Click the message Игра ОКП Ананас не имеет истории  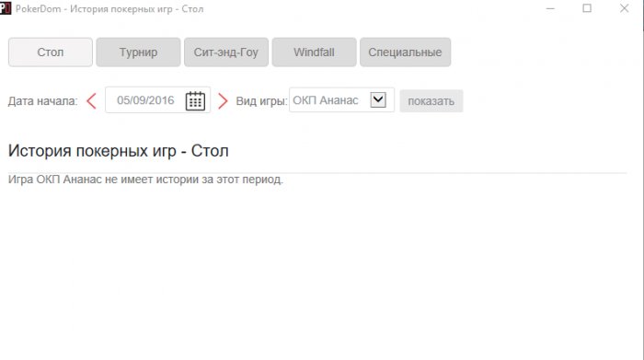click(x=145, y=180)
